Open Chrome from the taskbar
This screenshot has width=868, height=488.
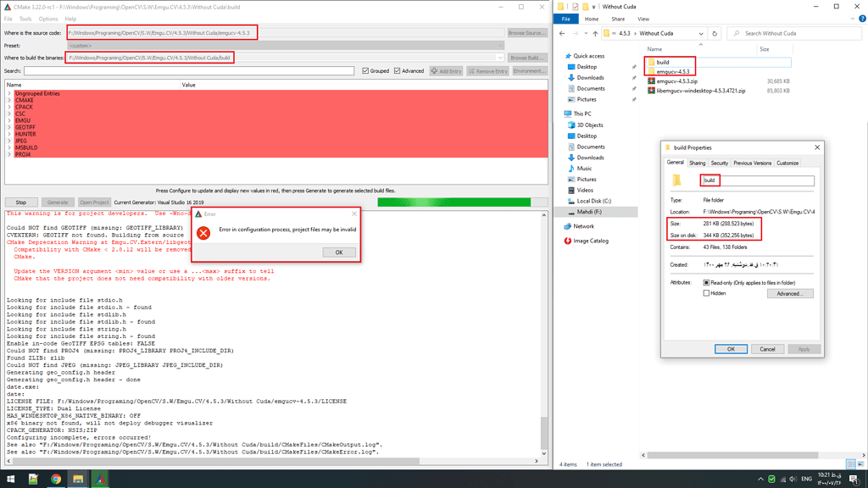pos(56,479)
